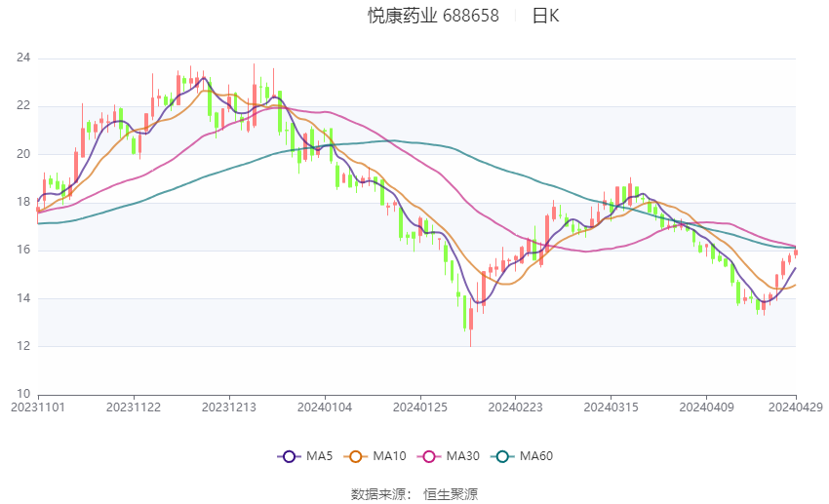The height and width of the screenshot is (504, 829).
Task: Click the 24 value on the price axis
Action: pyautogui.click(x=23, y=58)
